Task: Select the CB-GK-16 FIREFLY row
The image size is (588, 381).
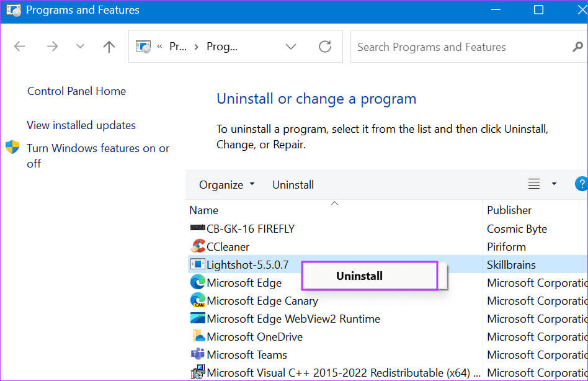Action: (x=388, y=229)
